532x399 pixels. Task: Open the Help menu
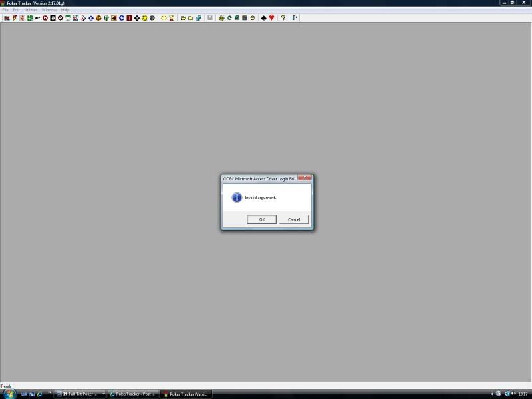[65, 10]
